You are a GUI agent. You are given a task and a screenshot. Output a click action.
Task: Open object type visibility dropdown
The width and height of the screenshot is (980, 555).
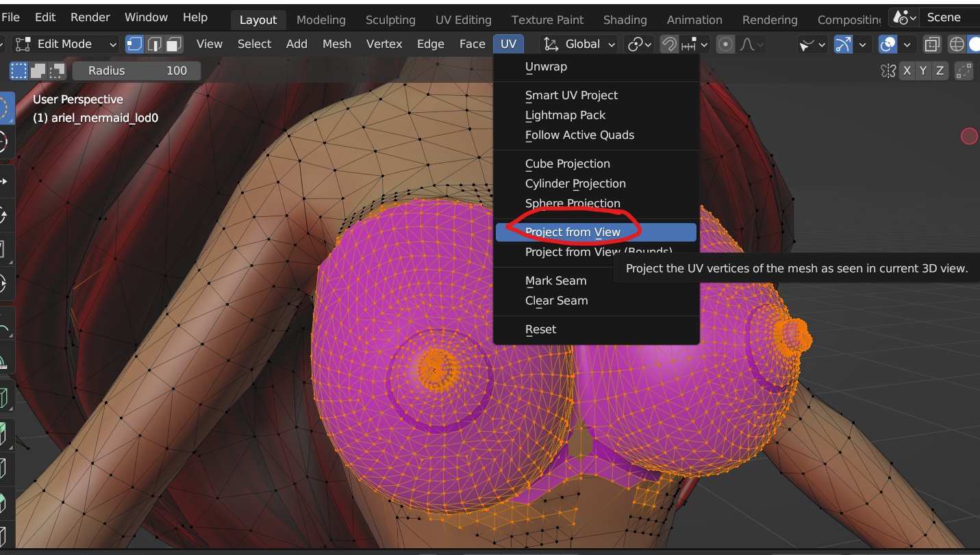(x=813, y=44)
